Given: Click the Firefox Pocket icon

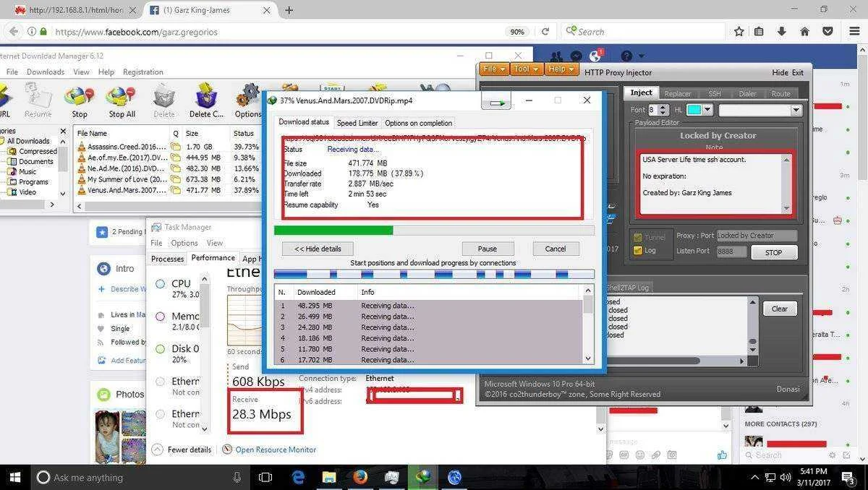Looking at the screenshot, I should coord(827,32).
